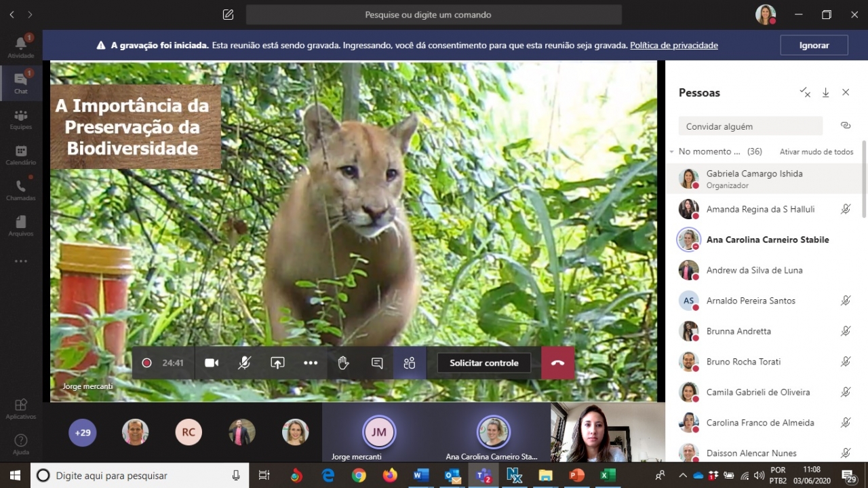This screenshot has height=488, width=868.
Task: Open meeting chat conversation icon
Action: click(377, 363)
